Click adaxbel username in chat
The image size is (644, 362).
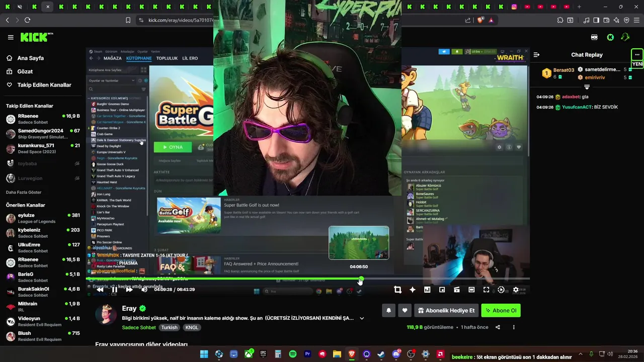[571, 97]
